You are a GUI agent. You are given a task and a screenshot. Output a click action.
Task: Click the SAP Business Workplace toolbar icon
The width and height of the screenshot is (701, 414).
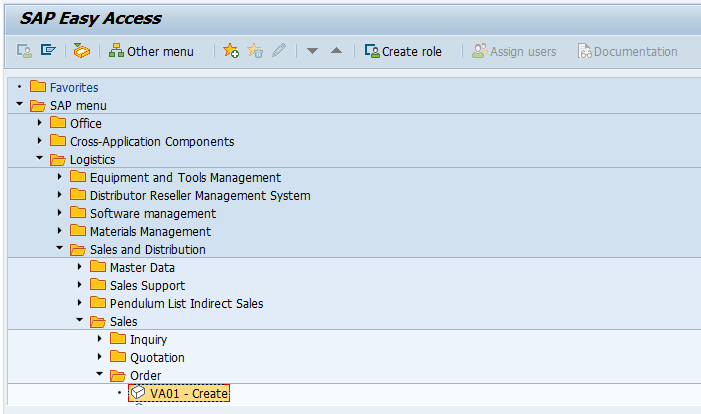(x=81, y=51)
